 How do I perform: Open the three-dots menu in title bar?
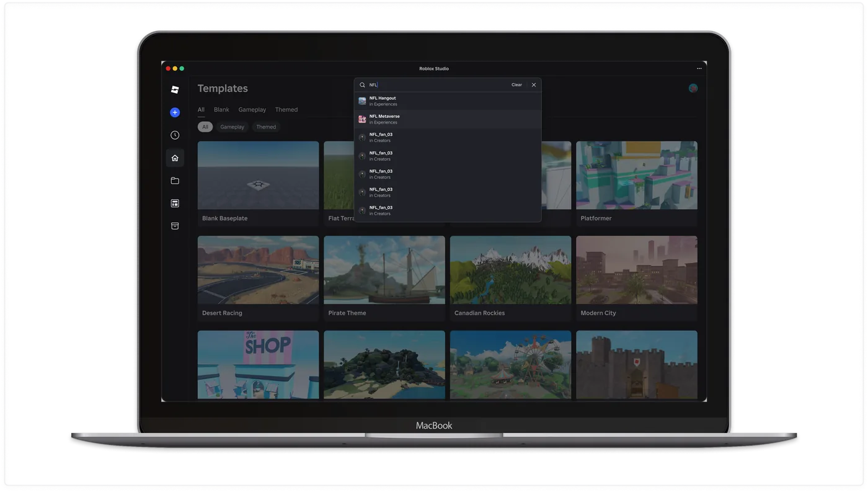(x=699, y=69)
